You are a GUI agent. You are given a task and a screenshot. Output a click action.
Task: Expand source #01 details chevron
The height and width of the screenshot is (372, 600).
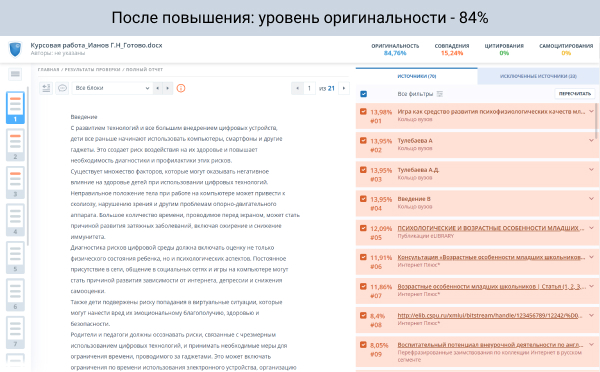[x=591, y=111]
